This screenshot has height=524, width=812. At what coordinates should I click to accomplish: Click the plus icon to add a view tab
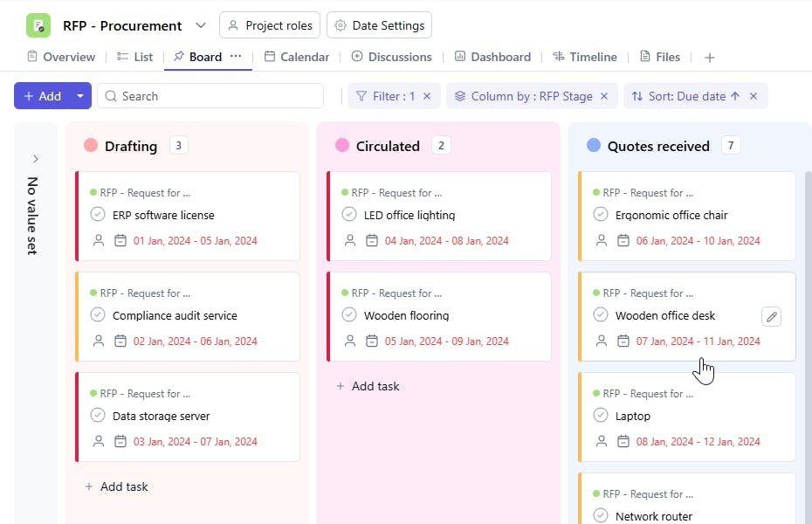point(710,58)
